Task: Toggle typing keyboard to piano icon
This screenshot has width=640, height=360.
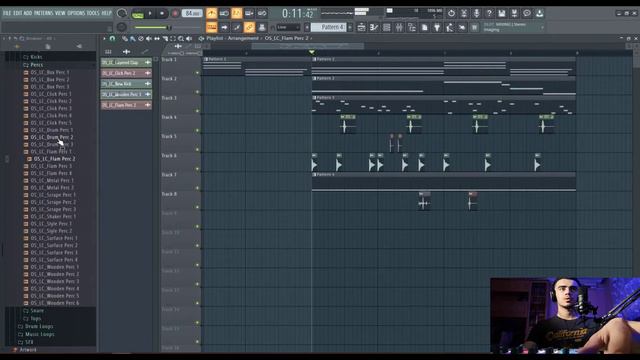Action: 211,27
